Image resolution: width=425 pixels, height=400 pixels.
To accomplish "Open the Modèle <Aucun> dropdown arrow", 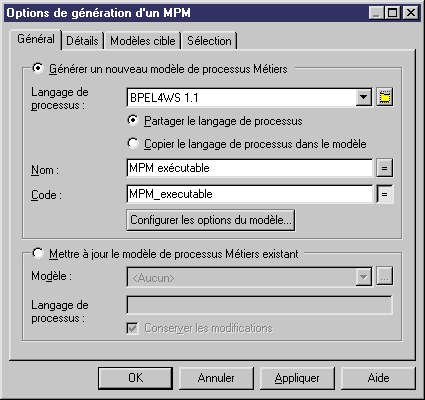I will click(x=363, y=277).
